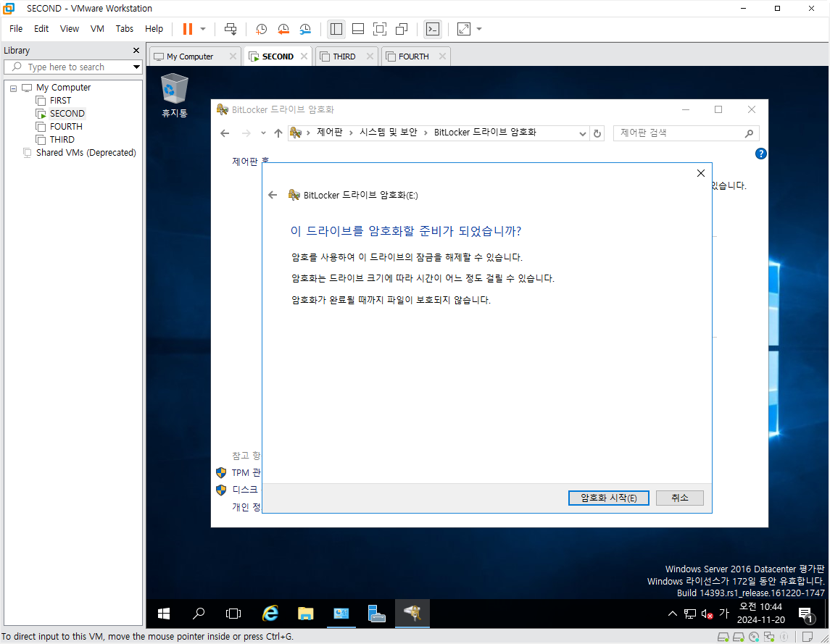The image size is (830, 644).
Task: Click the 휴지통 recycle bin desktop icon
Action: click(174, 96)
